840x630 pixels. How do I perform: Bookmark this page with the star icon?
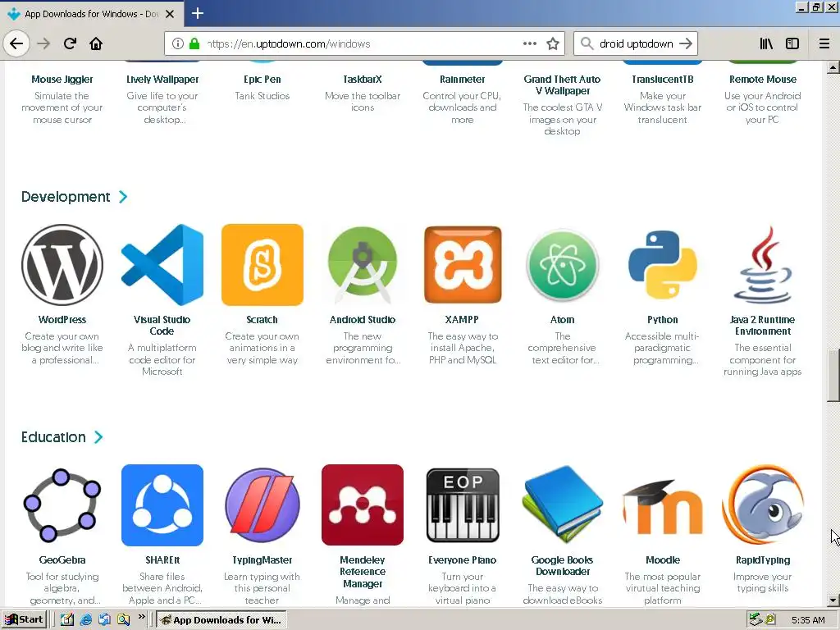[553, 44]
